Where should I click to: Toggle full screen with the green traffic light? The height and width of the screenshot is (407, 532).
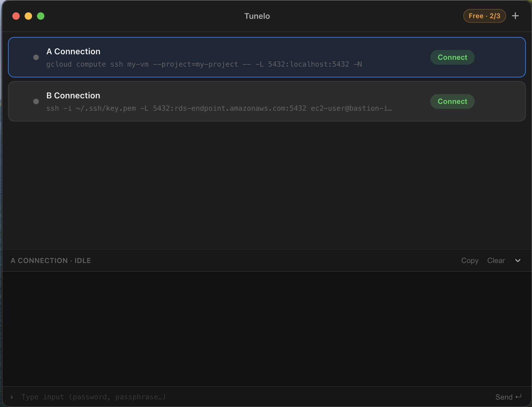pos(41,16)
